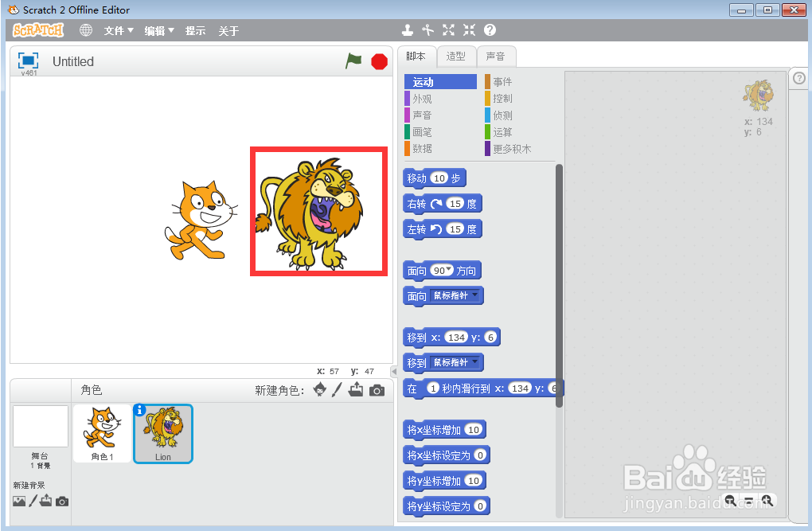Viewport: 812px width, 531px height.
Task: Click seconds field in 滑行到 block
Action: (x=433, y=388)
